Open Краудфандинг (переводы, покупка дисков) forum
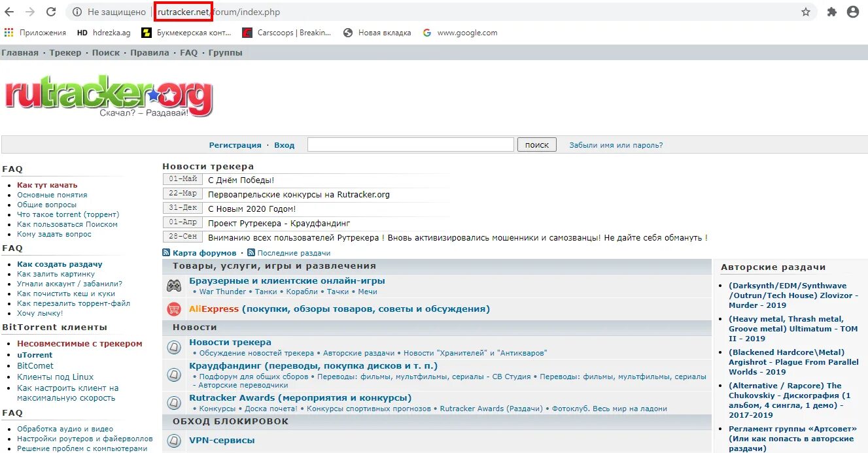This screenshot has height=453, width=868. (313, 366)
